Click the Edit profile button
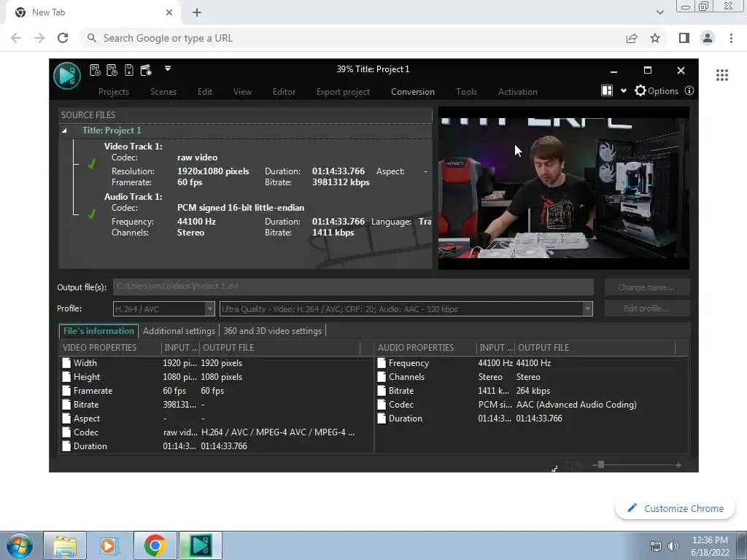This screenshot has height=560, width=747. click(646, 308)
